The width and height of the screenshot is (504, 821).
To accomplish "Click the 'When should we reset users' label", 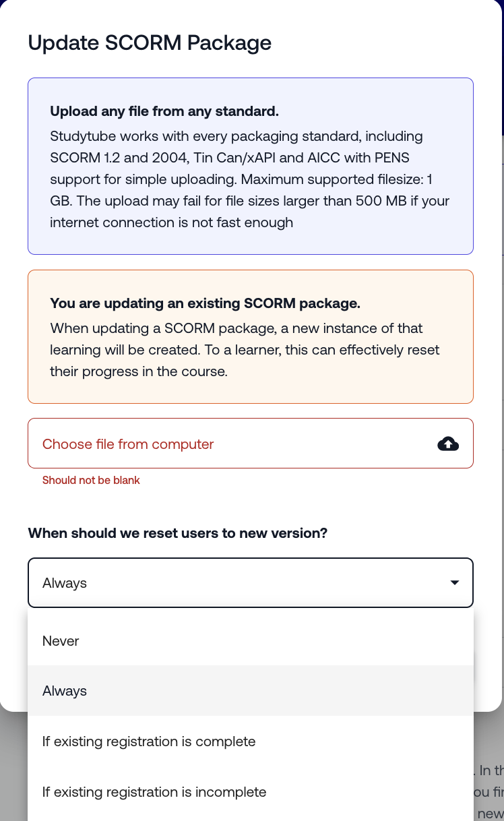I will (177, 533).
